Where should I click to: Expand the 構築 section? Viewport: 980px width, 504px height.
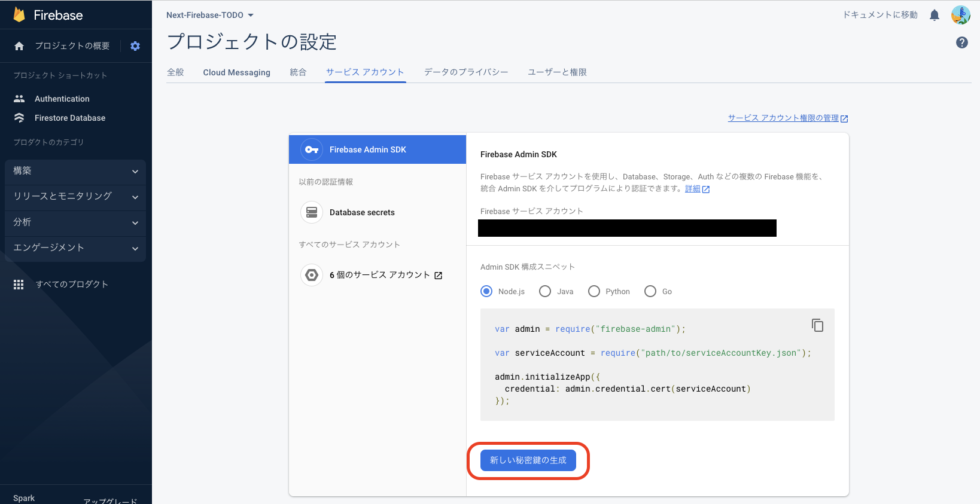[x=75, y=171]
